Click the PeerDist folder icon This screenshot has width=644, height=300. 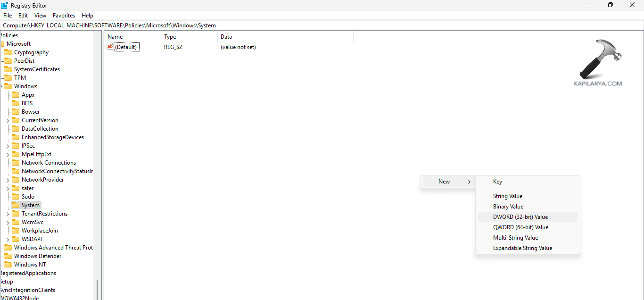[8, 61]
